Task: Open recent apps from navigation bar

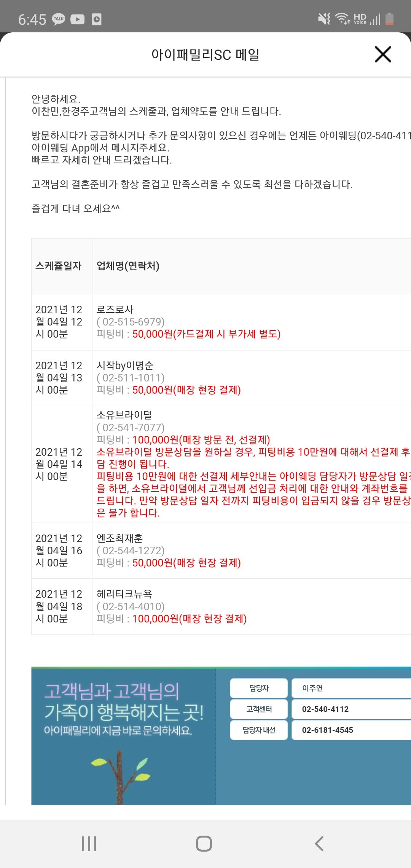Action: (x=89, y=843)
